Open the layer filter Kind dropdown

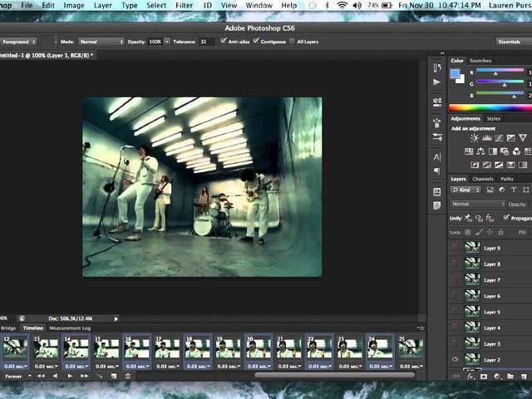pyautogui.click(x=465, y=190)
